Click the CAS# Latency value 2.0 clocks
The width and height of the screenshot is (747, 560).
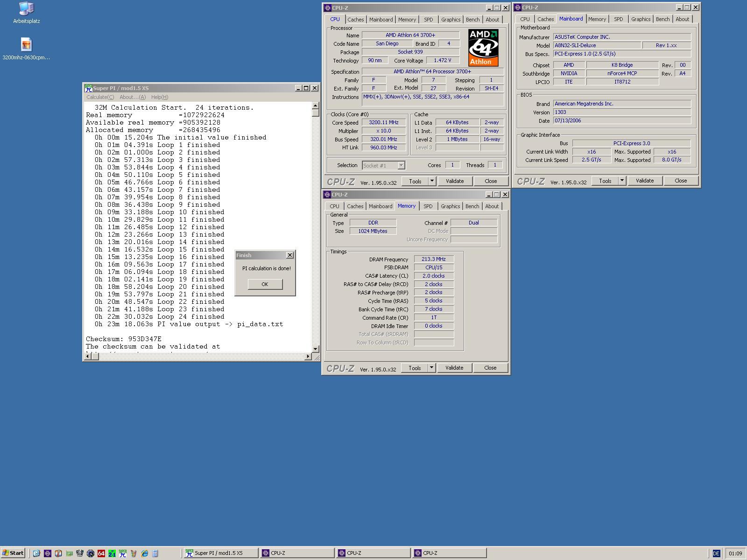pyautogui.click(x=434, y=276)
